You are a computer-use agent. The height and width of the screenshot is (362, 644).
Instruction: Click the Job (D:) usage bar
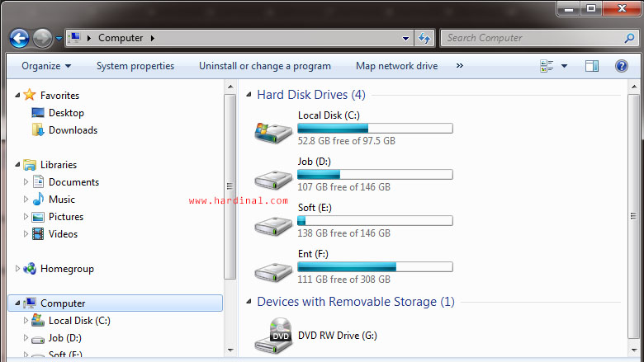coord(375,175)
